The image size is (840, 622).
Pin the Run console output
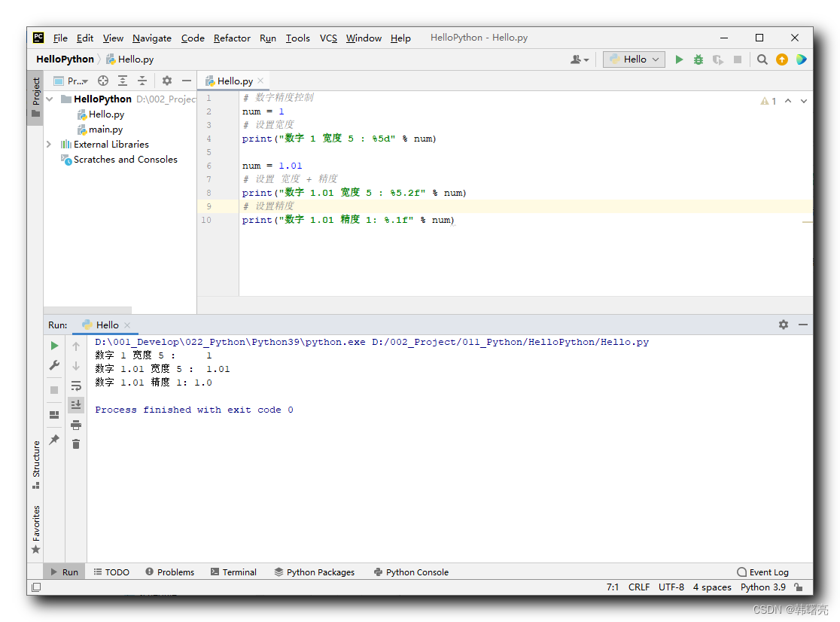point(53,439)
